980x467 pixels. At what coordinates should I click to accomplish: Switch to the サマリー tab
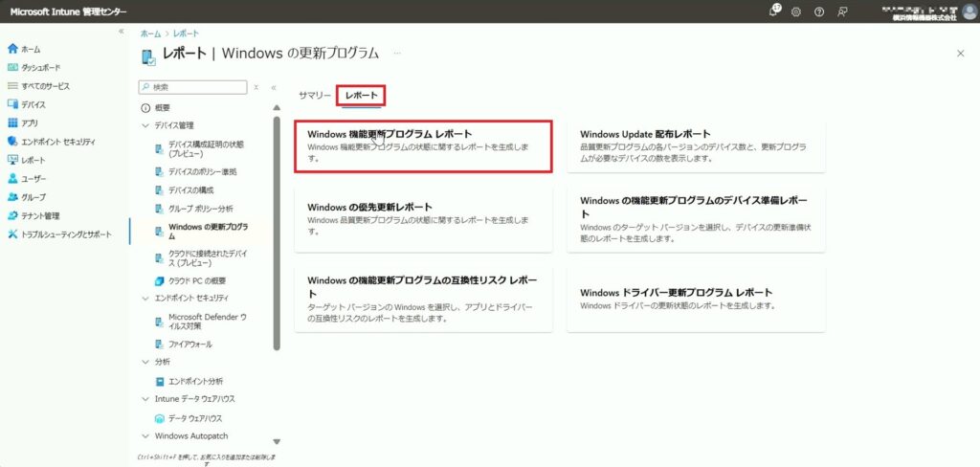click(x=314, y=96)
